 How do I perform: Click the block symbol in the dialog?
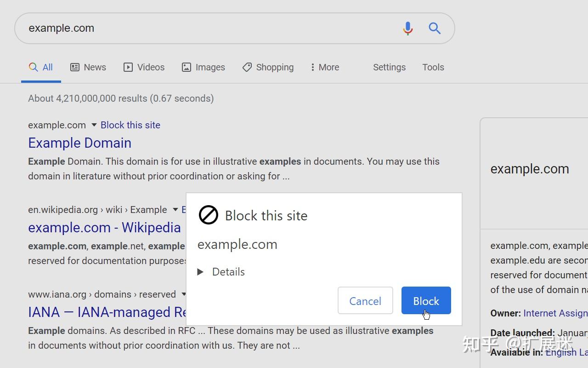point(208,214)
